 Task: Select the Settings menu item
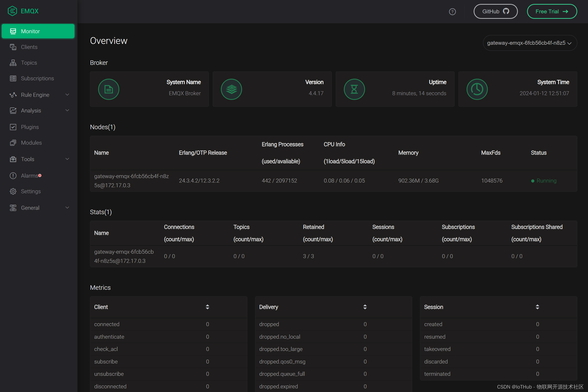coord(31,191)
